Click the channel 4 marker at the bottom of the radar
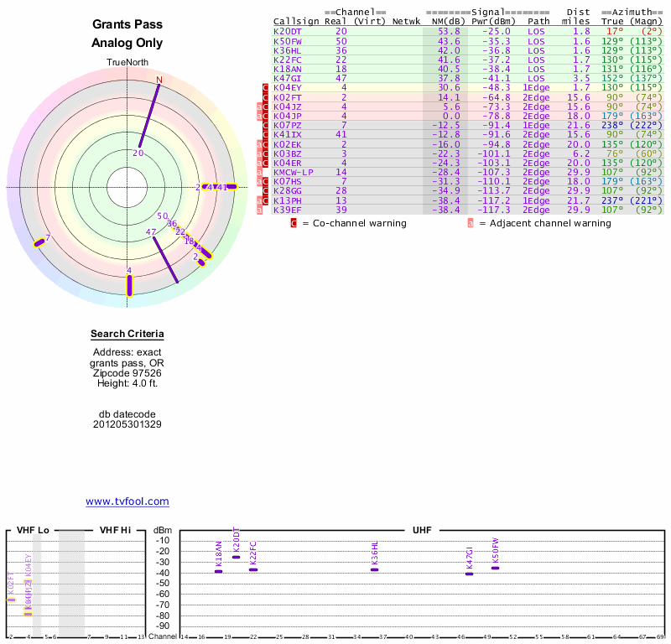 click(x=129, y=283)
